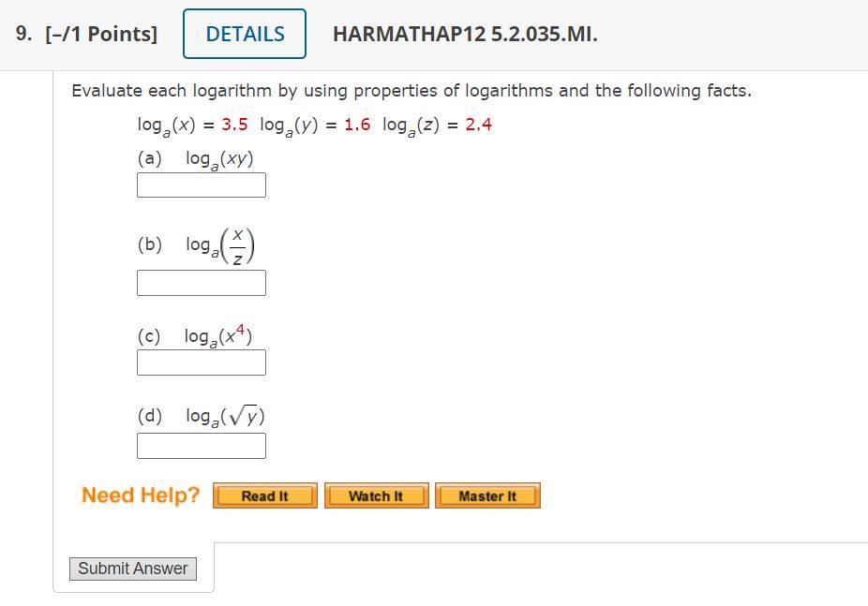Click inside the log_a(x/z) response field
Viewport: 868px width, 606px height.
coord(202,282)
